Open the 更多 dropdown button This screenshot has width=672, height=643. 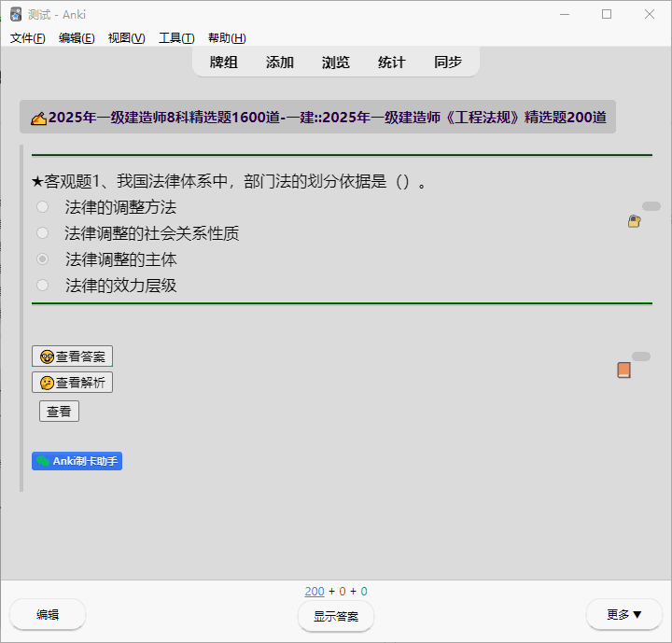coord(624,615)
